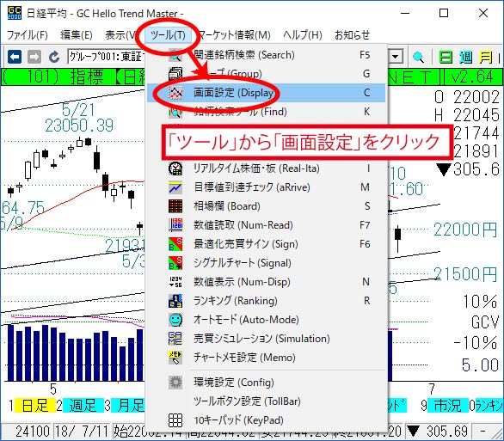Click the グループ001 input field

(106, 57)
